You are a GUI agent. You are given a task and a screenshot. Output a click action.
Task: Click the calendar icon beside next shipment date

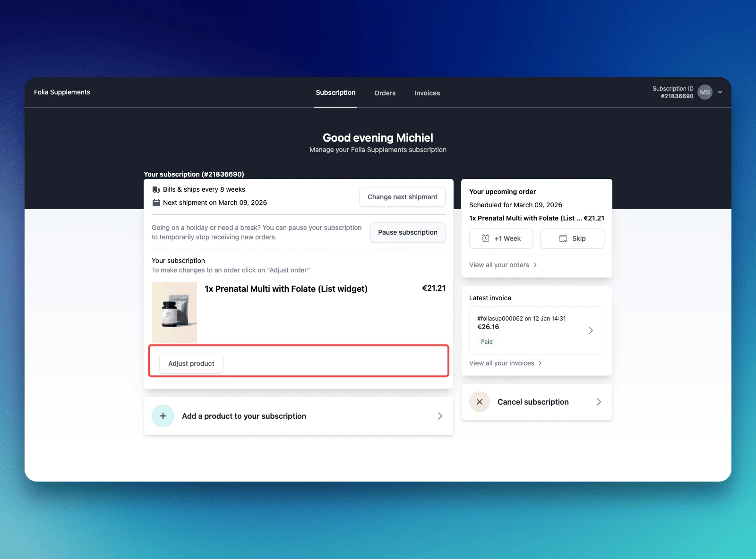(x=156, y=203)
